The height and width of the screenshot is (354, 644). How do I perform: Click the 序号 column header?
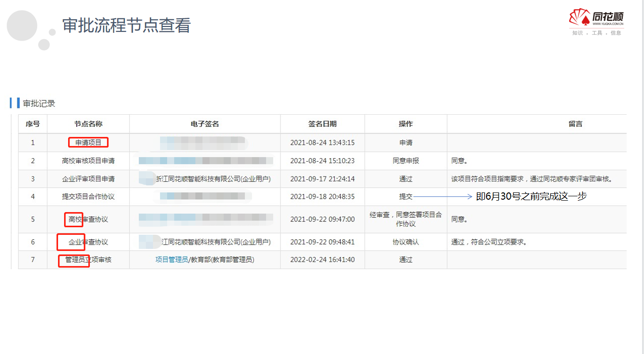(x=33, y=124)
